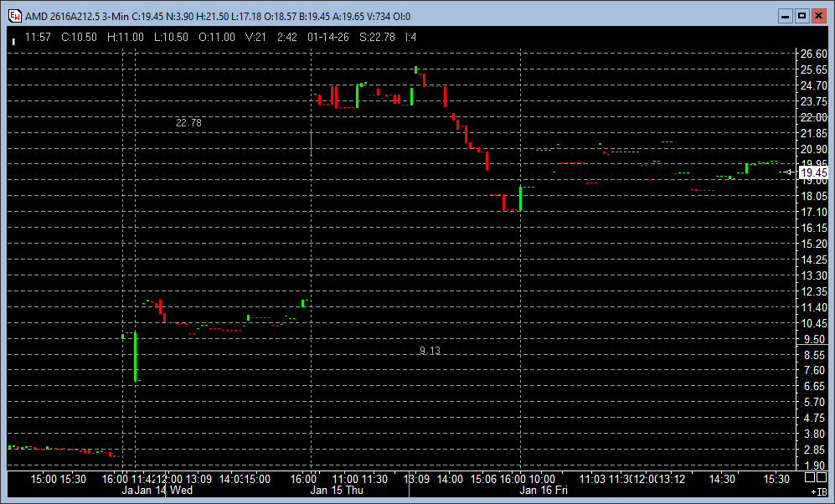Click the 22.78 price annotation on chart
The height and width of the screenshot is (504, 835).
tap(188, 123)
